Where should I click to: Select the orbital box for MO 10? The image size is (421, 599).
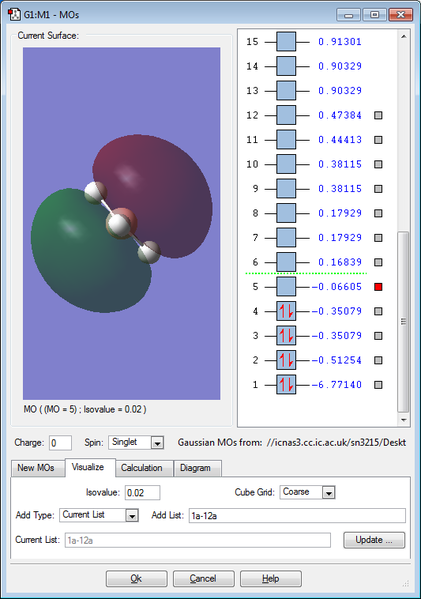click(x=286, y=164)
